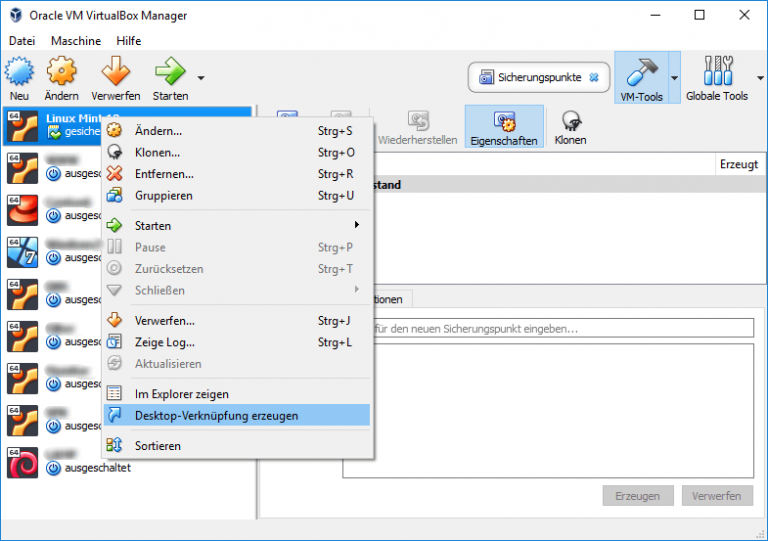Click Desktop-Verknüpfung erzeugen

tap(238, 416)
